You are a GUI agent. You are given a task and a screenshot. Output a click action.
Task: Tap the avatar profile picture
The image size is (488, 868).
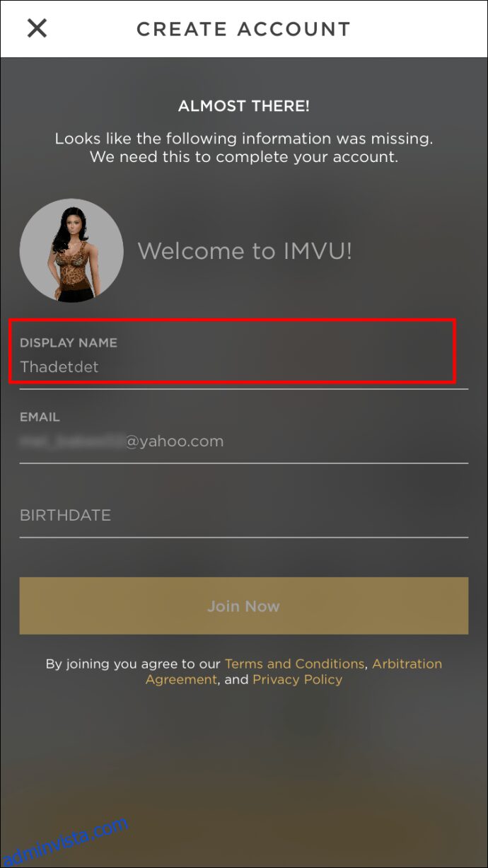point(71,251)
